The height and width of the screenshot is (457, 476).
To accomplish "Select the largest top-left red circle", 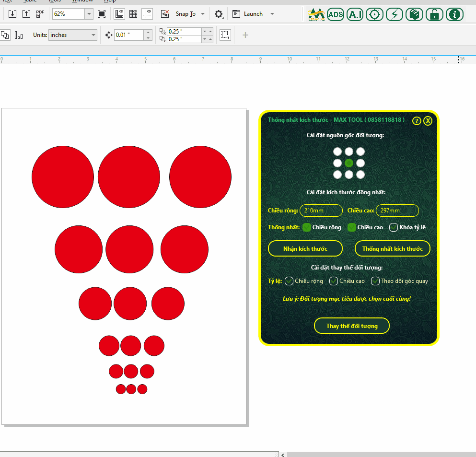I will click(63, 177).
